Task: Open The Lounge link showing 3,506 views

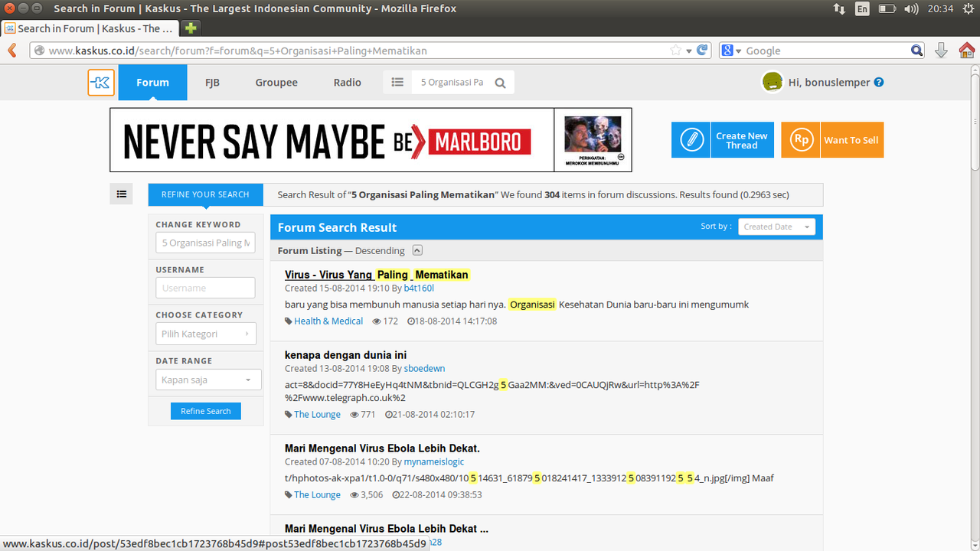Action: [317, 495]
